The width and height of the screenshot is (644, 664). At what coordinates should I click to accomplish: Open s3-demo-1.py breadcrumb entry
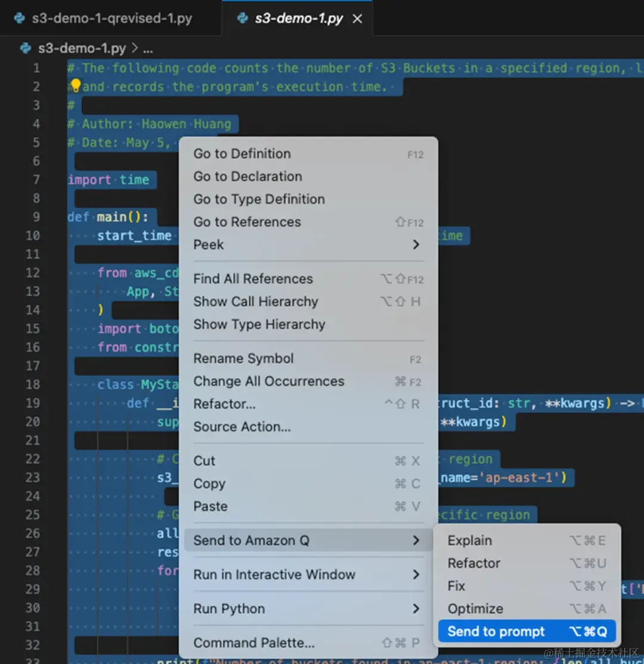[82, 48]
